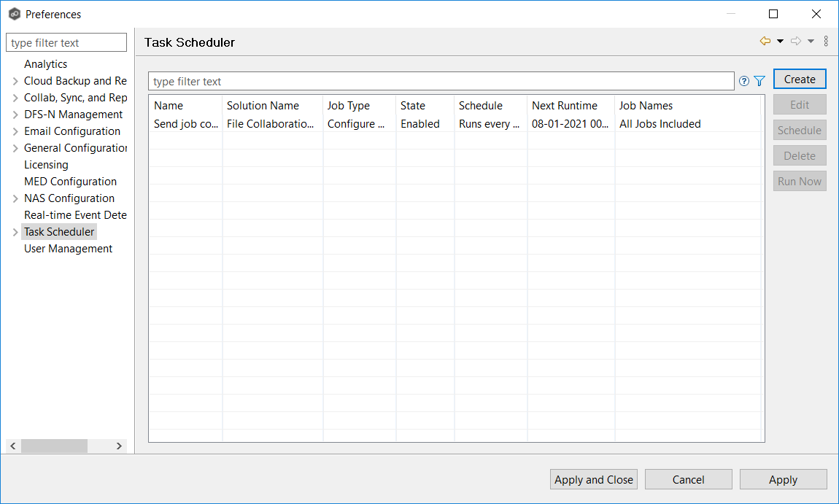
Task: Select Licensing in the sidebar
Action: coord(46,164)
